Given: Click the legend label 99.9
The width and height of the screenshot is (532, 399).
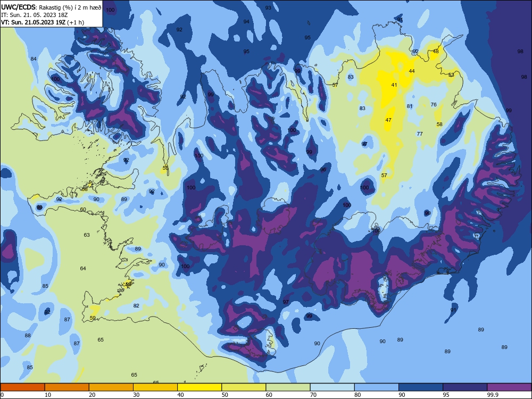Looking at the screenshot, I should tap(493, 395).
